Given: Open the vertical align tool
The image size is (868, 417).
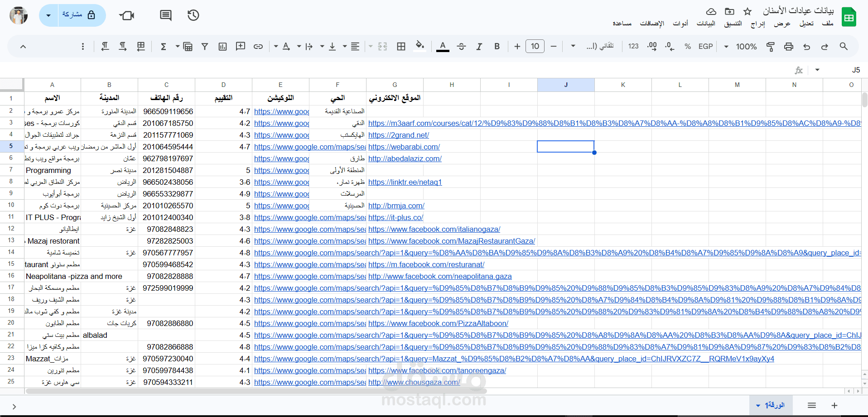Looking at the screenshot, I should click(332, 46).
